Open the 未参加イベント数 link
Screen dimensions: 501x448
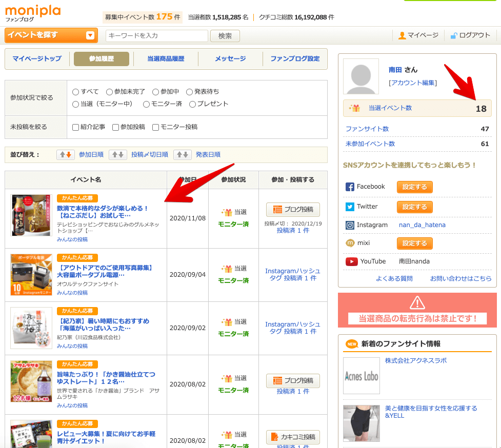pos(370,144)
